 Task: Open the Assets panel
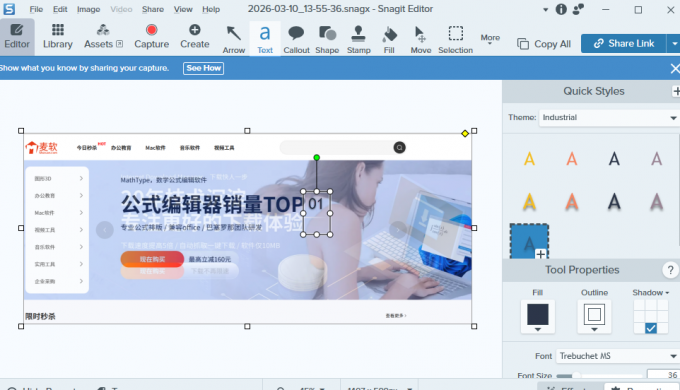click(103, 36)
